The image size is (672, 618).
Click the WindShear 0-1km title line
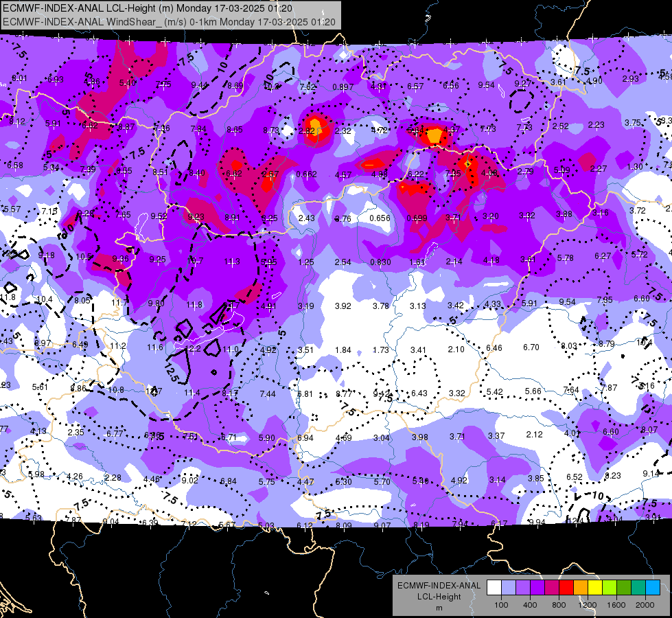tap(170, 22)
